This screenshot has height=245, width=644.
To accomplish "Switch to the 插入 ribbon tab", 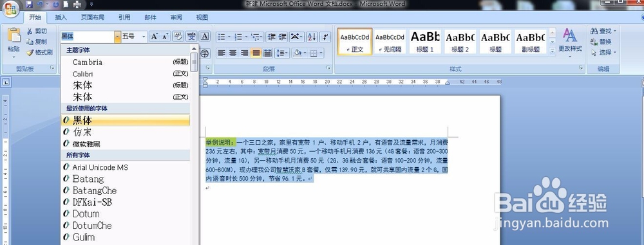I will 61,17.
